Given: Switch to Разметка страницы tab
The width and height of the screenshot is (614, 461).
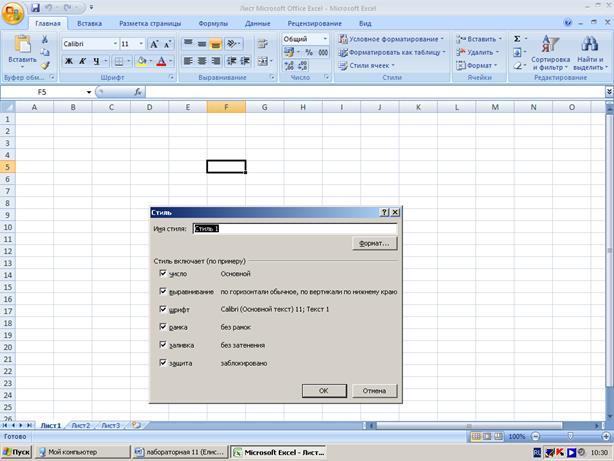Looking at the screenshot, I should pos(150,24).
